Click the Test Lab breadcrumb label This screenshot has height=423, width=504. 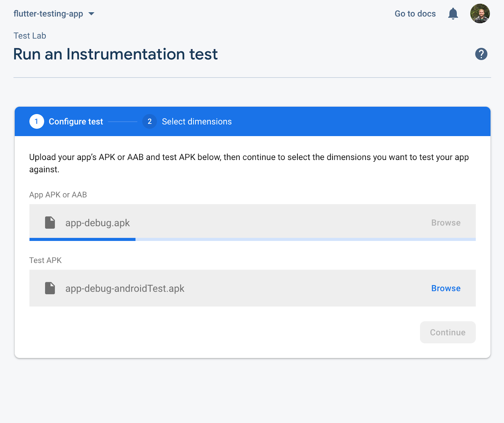(x=29, y=36)
